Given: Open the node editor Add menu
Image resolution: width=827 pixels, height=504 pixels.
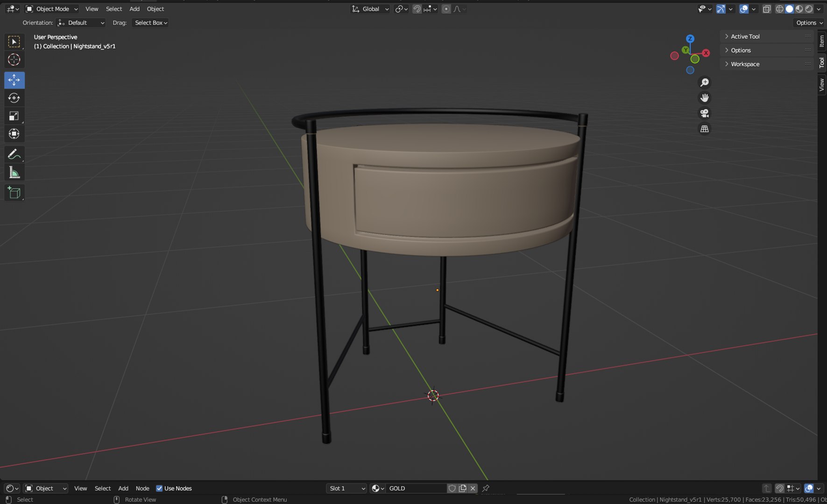Looking at the screenshot, I should (123, 488).
